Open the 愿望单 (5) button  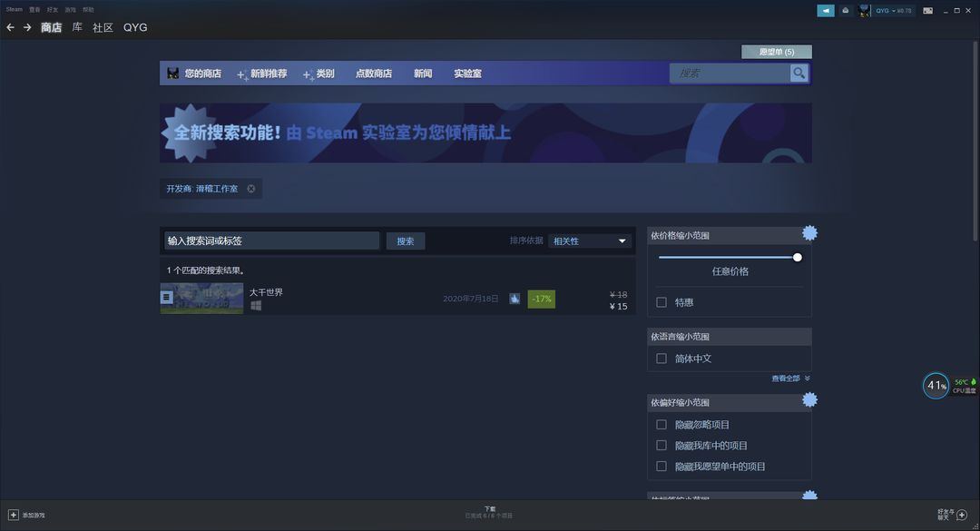click(x=776, y=52)
